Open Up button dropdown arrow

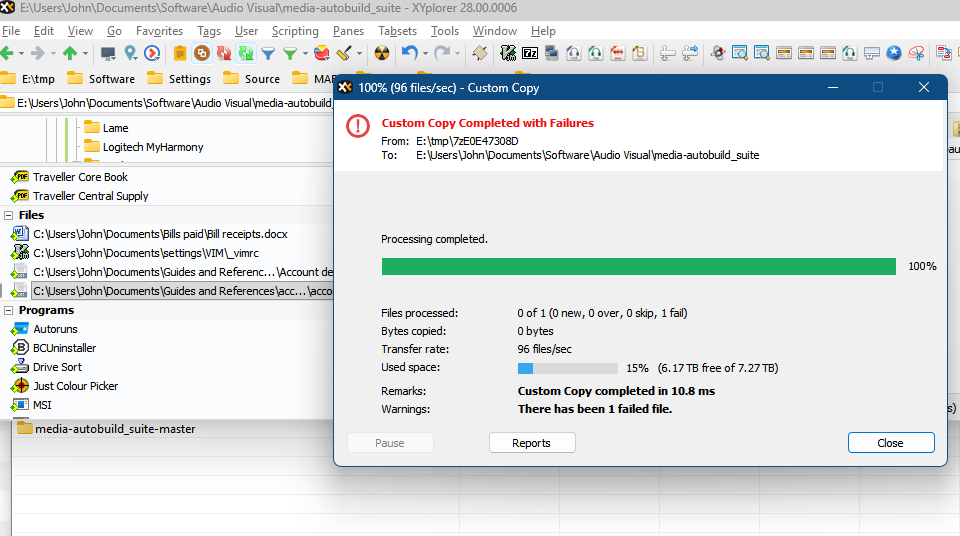[85, 54]
